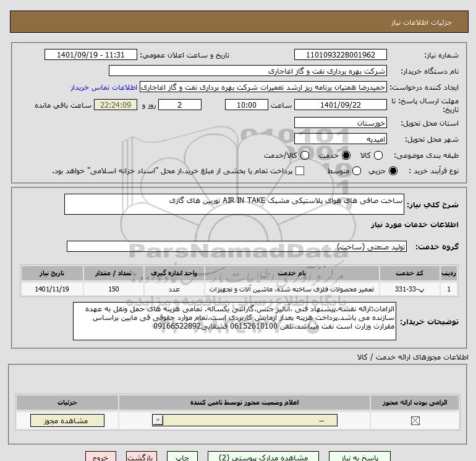Click remaining days field showing 2
Viewport: 476px width, 461px height.
(x=180, y=105)
